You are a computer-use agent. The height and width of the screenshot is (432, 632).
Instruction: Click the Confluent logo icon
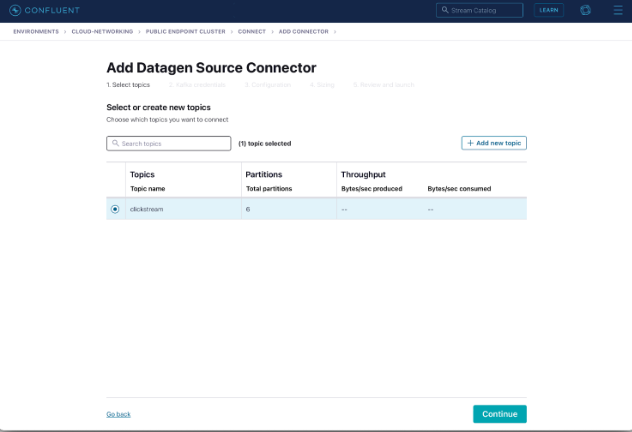(15, 10)
